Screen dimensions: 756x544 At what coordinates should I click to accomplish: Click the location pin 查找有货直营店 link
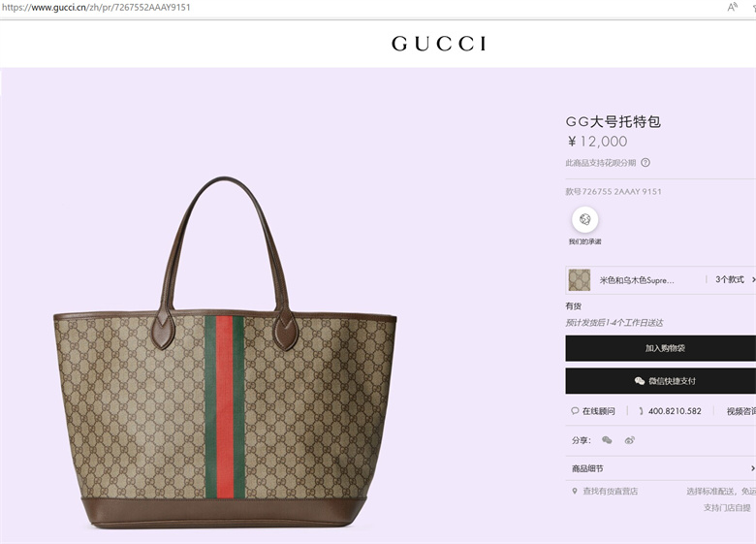click(x=605, y=491)
